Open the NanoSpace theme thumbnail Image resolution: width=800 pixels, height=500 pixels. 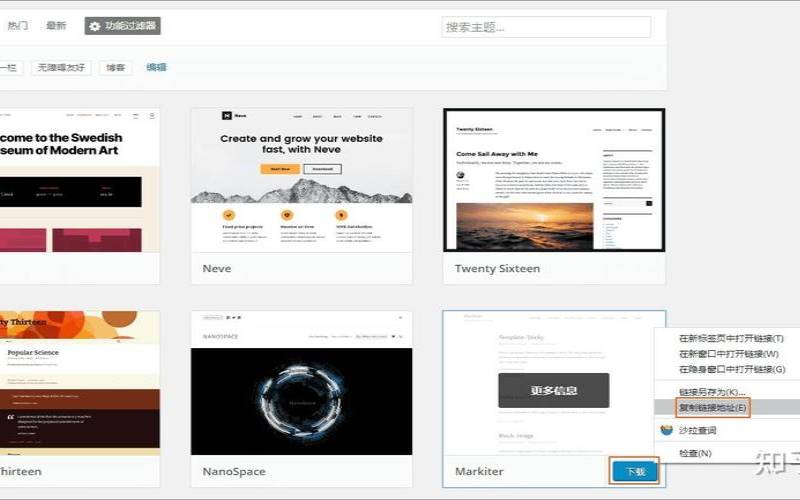[302, 383]
